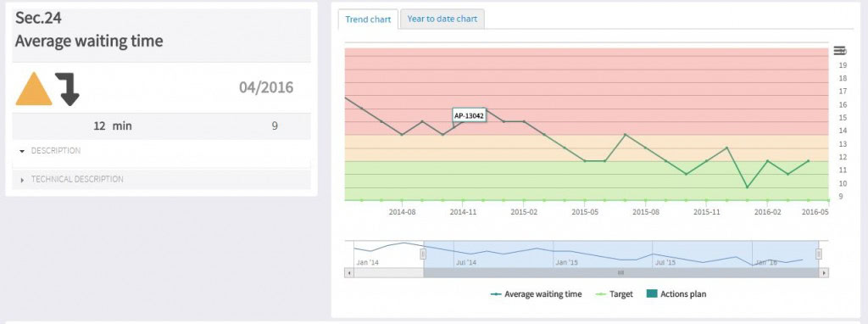Click the navigator scrollbar right arrow
Image resolution: width=868 pixels, height=324 pixels.
(824, 273)
